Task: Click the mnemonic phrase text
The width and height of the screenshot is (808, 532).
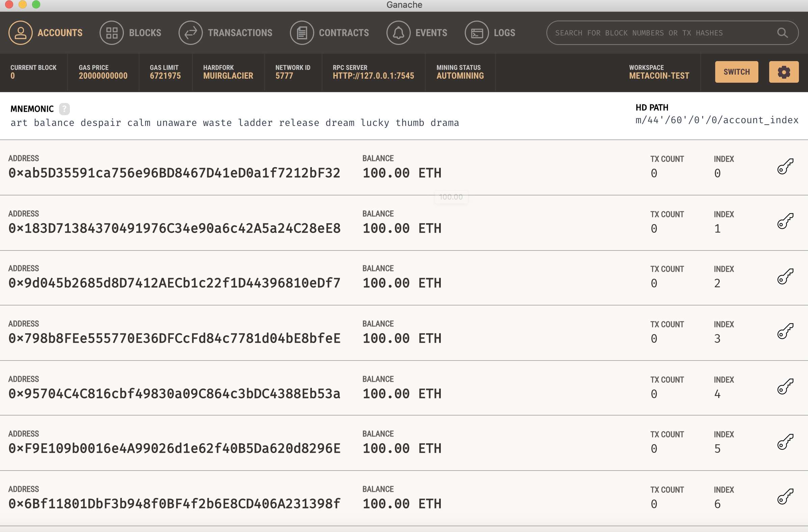Action: [234, 123]
